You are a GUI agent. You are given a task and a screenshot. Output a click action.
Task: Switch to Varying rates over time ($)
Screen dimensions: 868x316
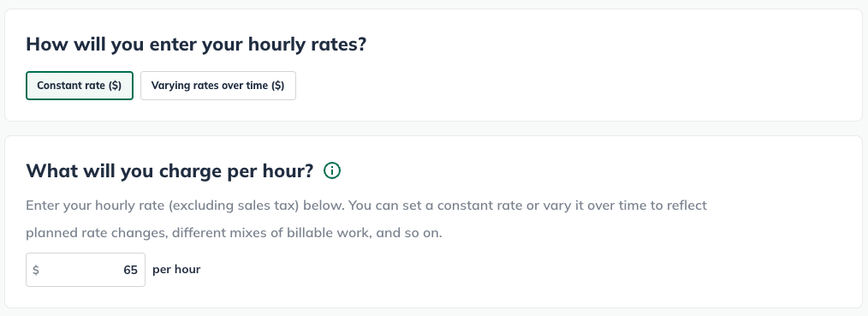218,86
